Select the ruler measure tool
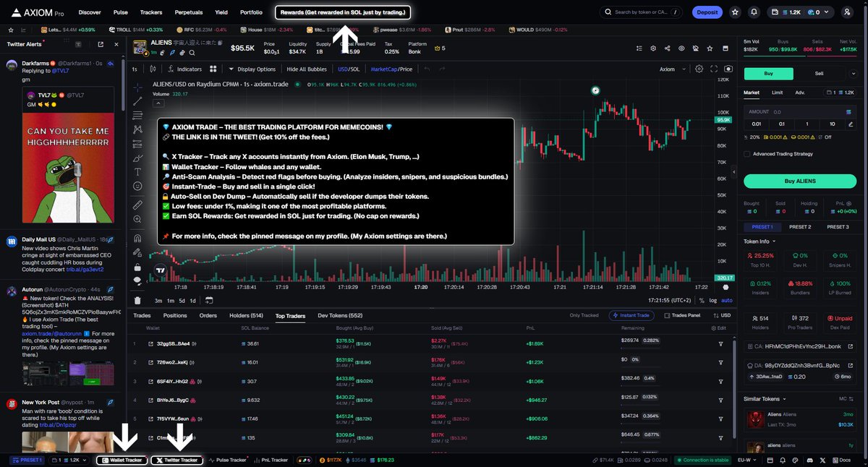Image resolution: width=868 pixels, height=467 pixels. tap(137, 205)
